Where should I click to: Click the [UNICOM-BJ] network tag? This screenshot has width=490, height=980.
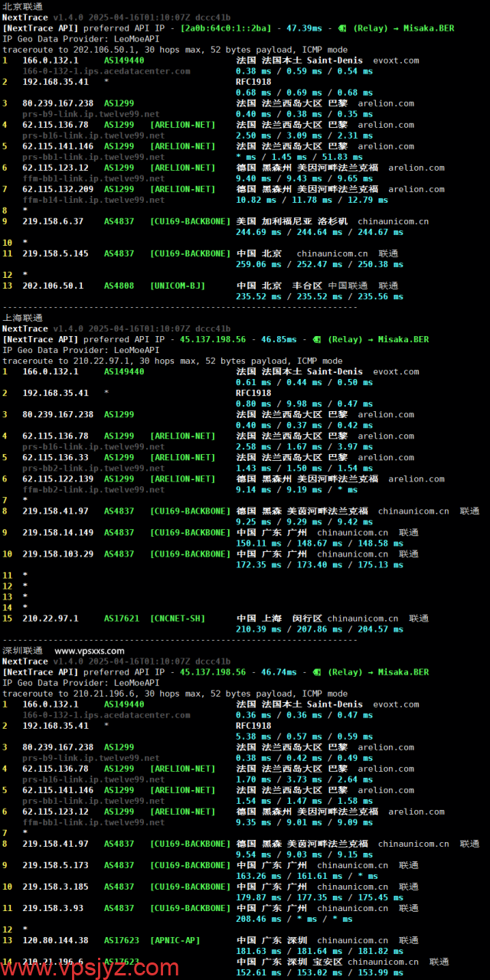tap(178, 286)
